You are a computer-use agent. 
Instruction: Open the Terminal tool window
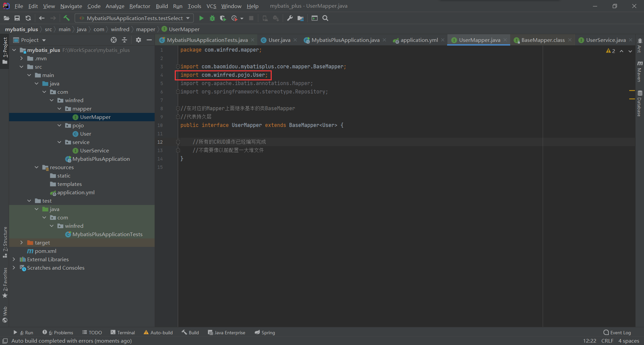(123, 332)
